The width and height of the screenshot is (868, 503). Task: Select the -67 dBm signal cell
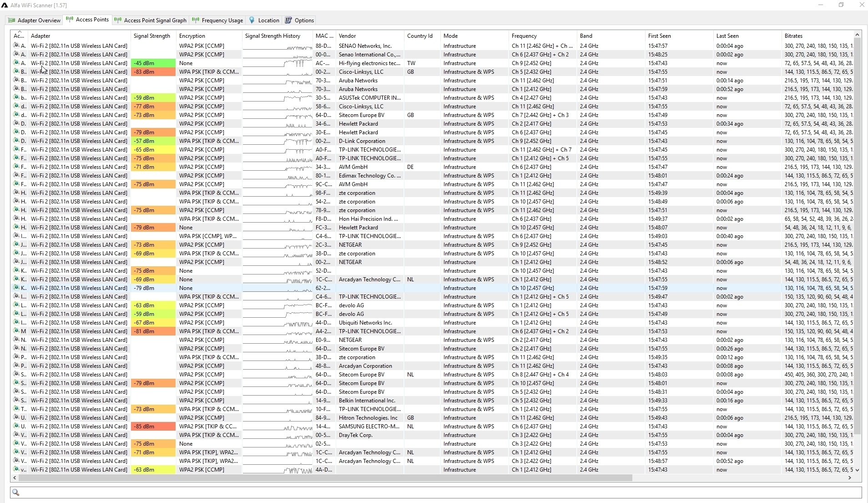coord(153,322)
